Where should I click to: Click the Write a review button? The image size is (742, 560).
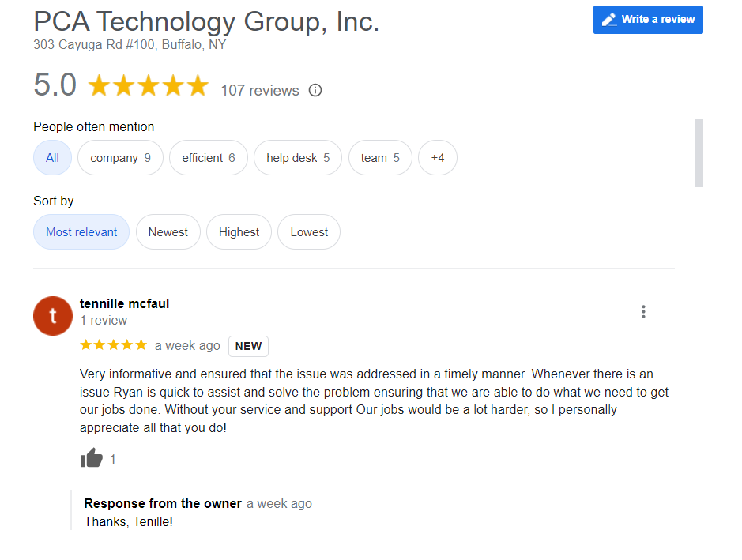point(648,20)
